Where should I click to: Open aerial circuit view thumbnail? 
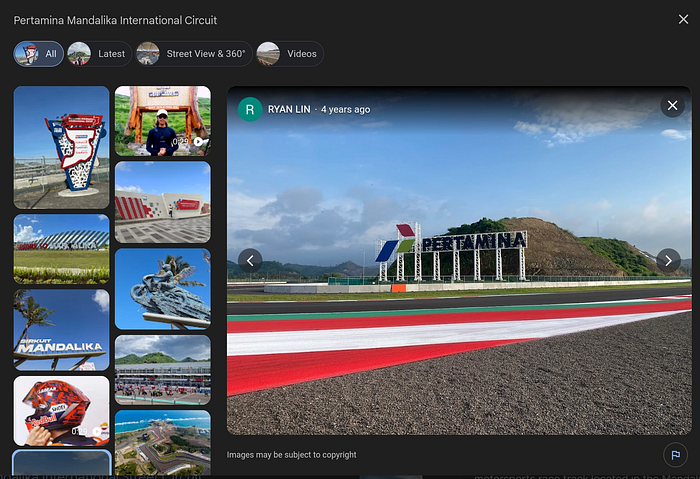pos(163,443)
